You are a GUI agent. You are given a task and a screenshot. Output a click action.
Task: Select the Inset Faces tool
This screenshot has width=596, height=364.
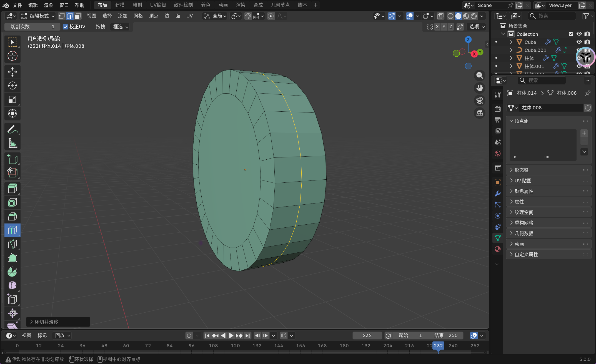pos(12,202)
